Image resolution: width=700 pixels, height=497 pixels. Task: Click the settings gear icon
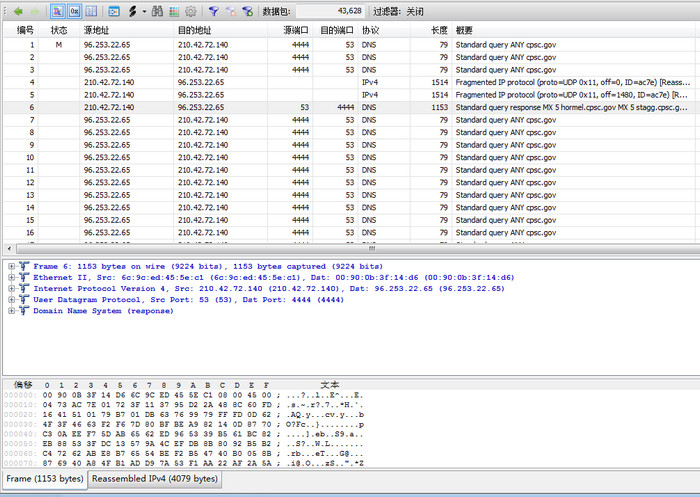pyautogui.click(x=191, y=11)
